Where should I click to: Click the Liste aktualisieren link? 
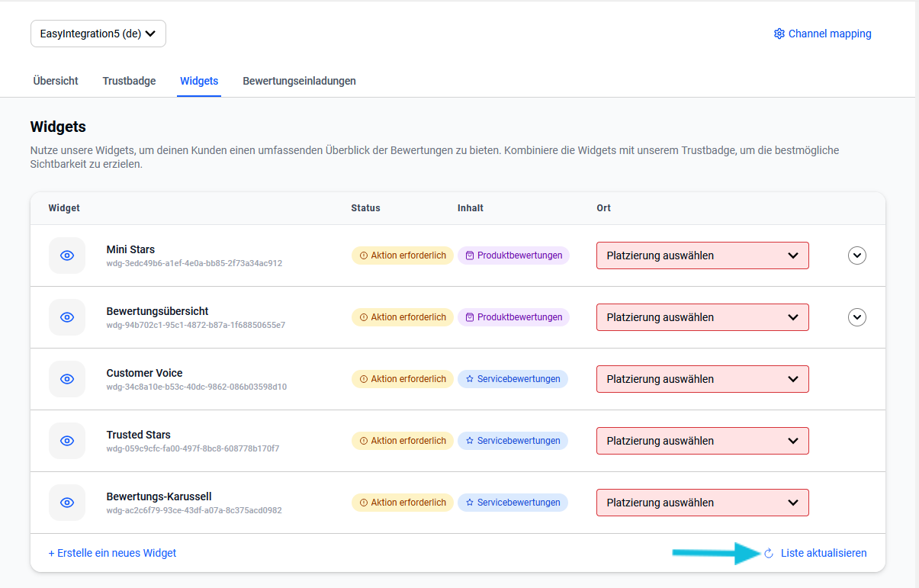823,553
